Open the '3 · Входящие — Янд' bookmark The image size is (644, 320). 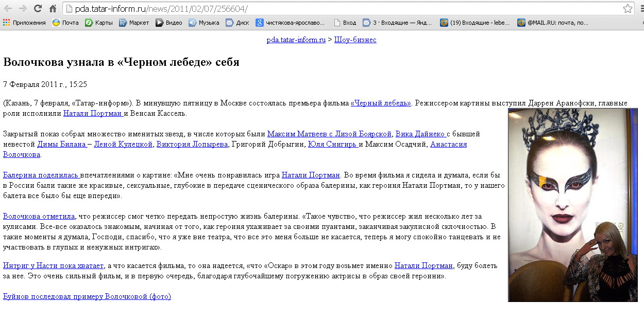tap(398, 23)
